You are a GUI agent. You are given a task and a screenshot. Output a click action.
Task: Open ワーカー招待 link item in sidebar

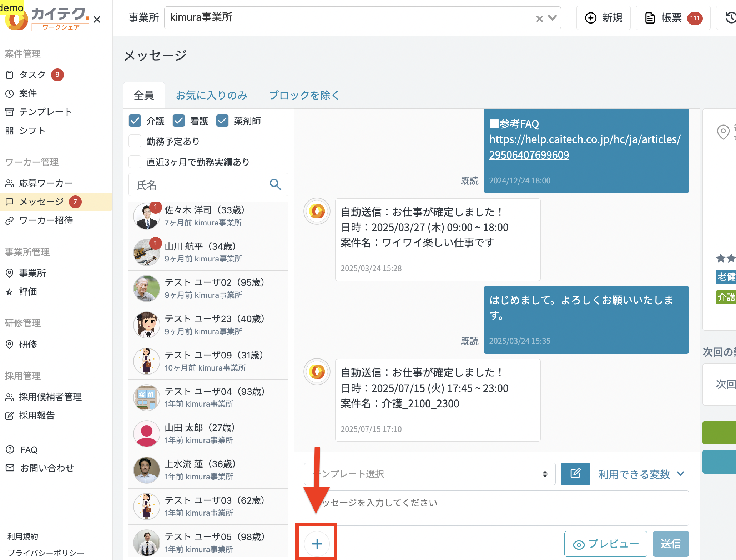click(x=46, y=220)
